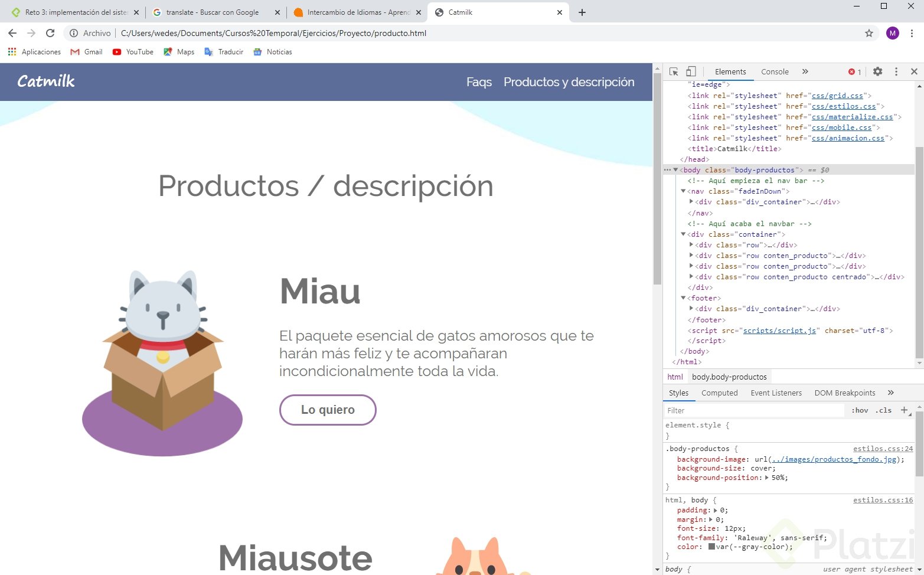The width and height of the screenshot is (924, 575).
Task: Collapse the div container node
Action: tap(683, 234)
